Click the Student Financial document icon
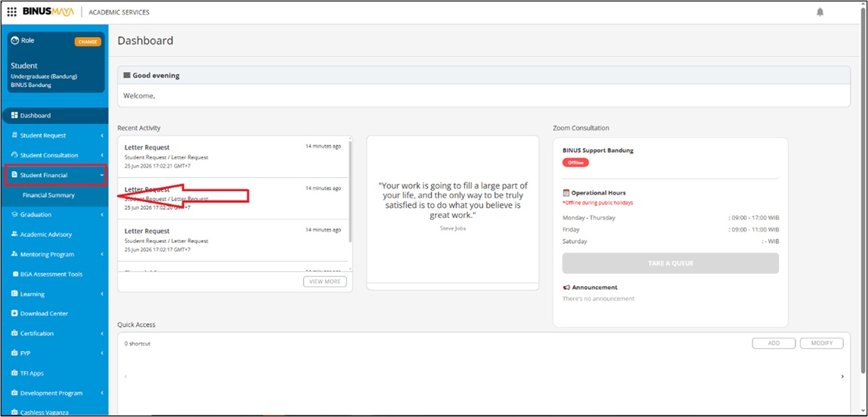Image resolution: width=868 pixels, height=417 pixels. 15,175
